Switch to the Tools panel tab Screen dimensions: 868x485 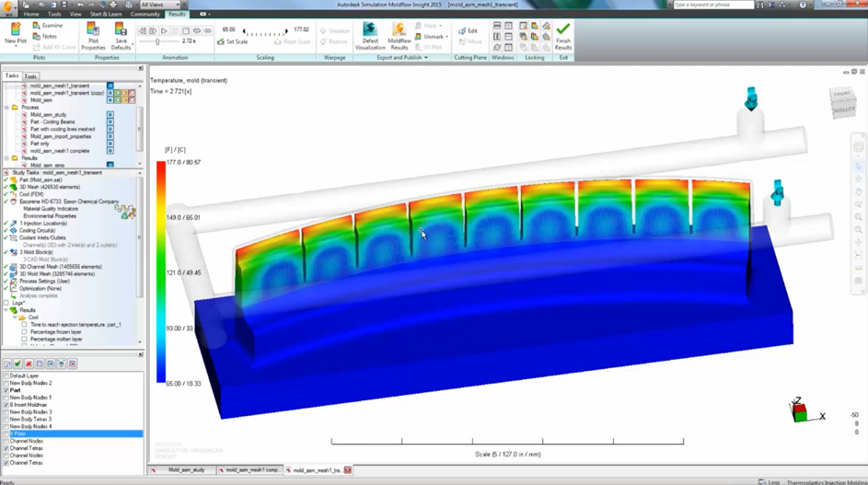[30, 76]
